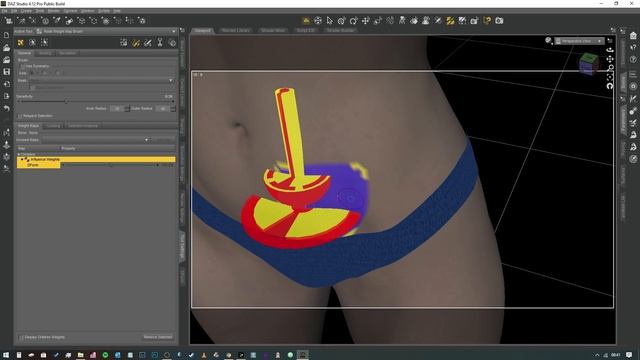Open the Windows Start menu
Image resolution: width=640 pixels, height=360 pixels.
6,355
